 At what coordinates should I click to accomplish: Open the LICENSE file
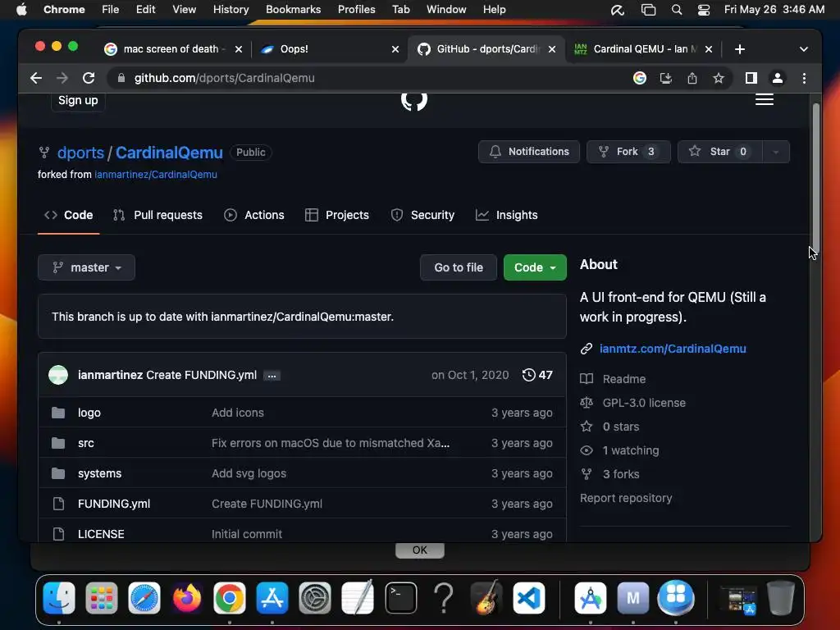pyautogui.click(x=101, y=534)
